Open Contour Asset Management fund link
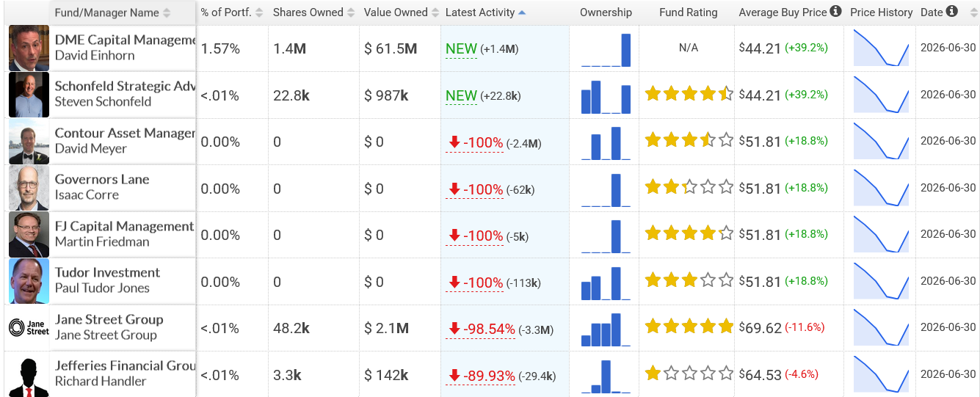Screen dimensions: 980x397 (125, 133)
